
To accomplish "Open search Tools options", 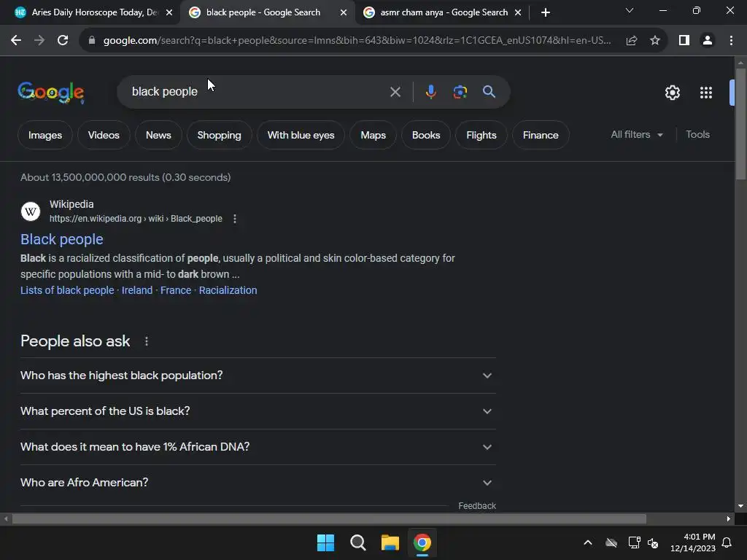I will (697, 135).
